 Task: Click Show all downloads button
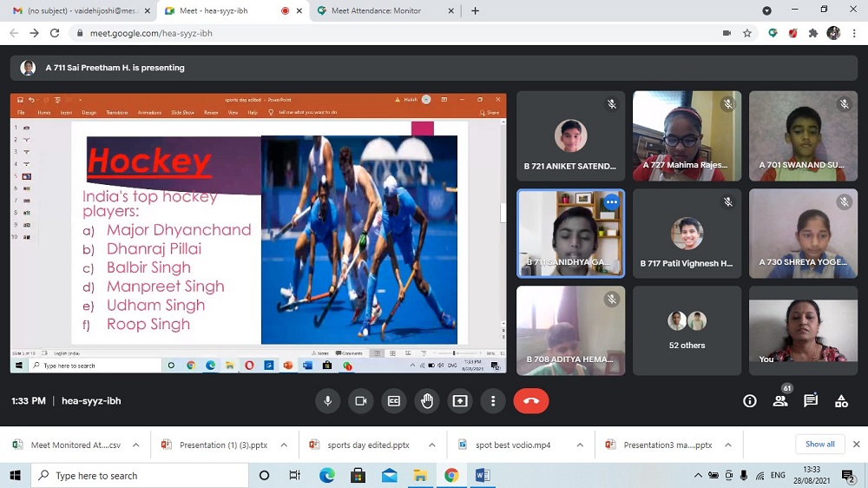pyautogui.click(x=819, y=445)
